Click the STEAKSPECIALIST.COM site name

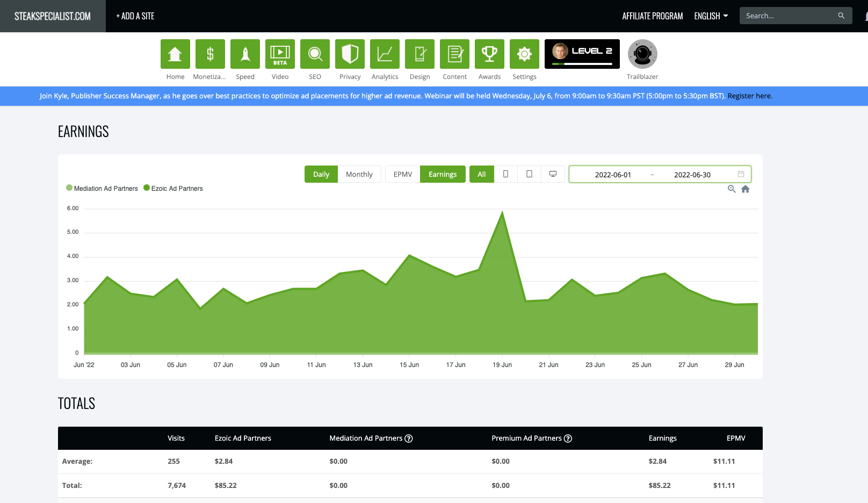click(53, 16)
